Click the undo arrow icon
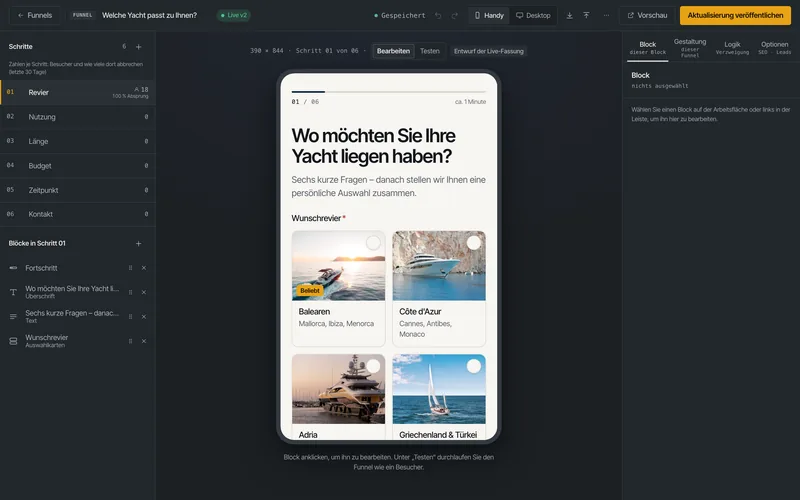This screenshot has width=800, height=500. pos(438,16)
